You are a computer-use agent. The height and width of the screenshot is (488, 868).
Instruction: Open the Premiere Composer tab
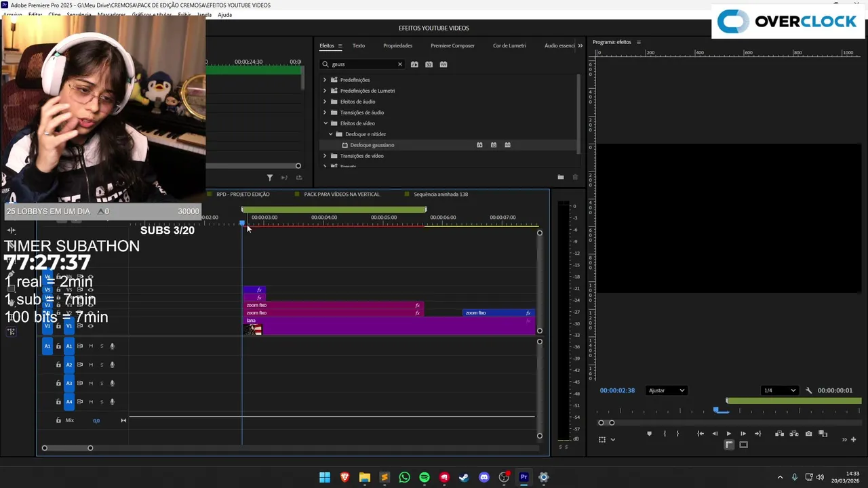click(x=452, y=45)
